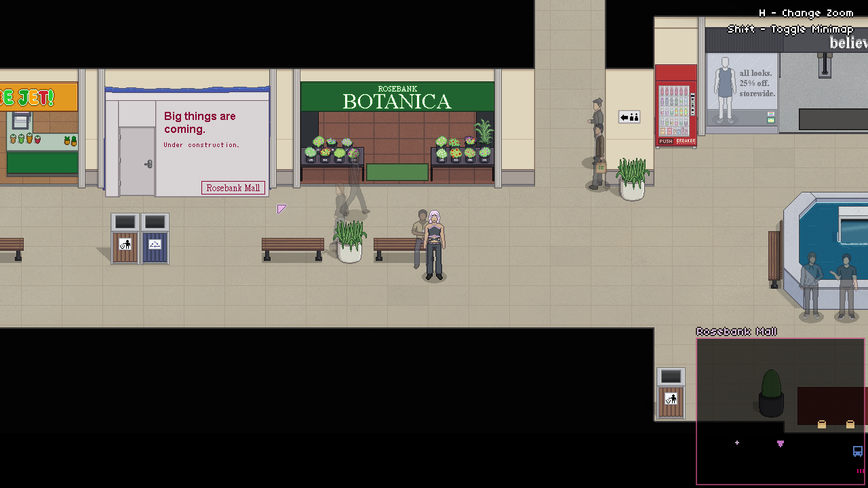The image size is (868, 488).
Task: Click the small pink plus marker on minimap
Action: tap(737, 443)
